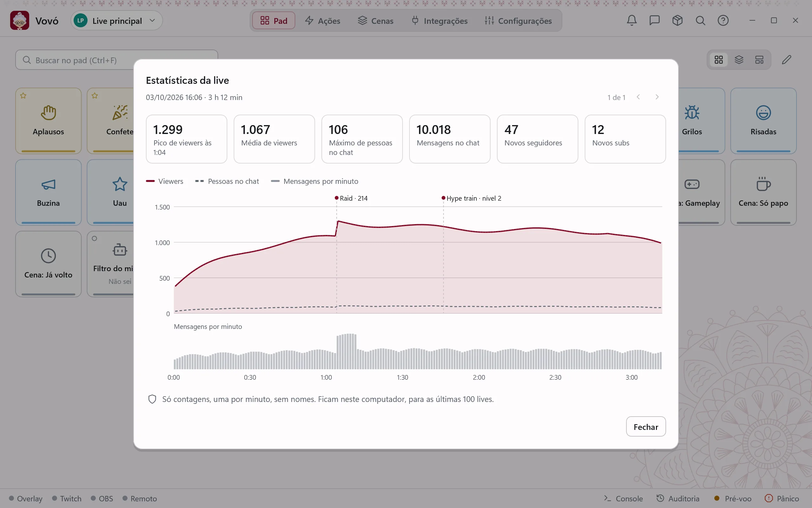The height and width of the screenshot is (508, 812).
Task: Click the Vovó app logo
Action: (x=19, y=21)
